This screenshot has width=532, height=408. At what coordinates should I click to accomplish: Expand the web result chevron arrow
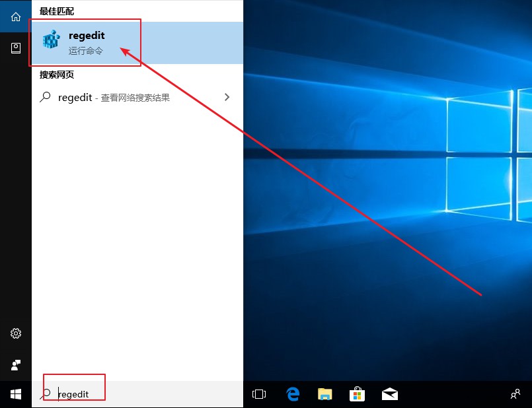pyautogui.click(x=227, y=97)
